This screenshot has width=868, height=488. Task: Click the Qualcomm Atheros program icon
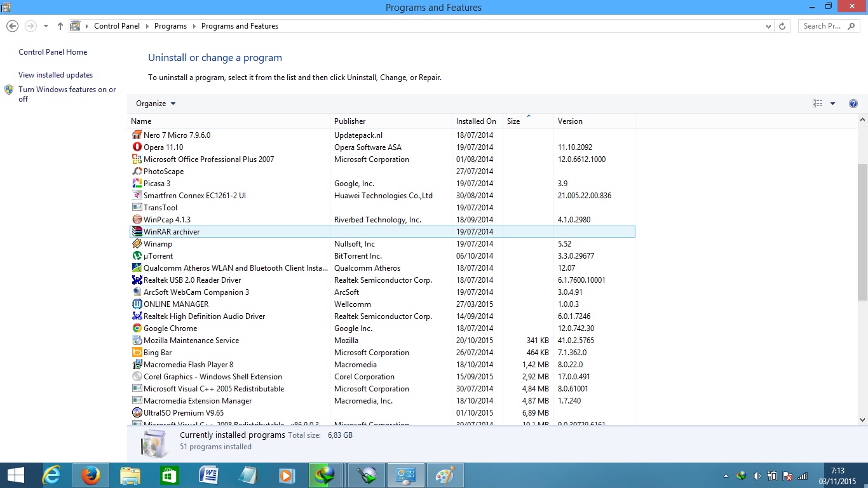pyautogui.click(x=137, y=268)
